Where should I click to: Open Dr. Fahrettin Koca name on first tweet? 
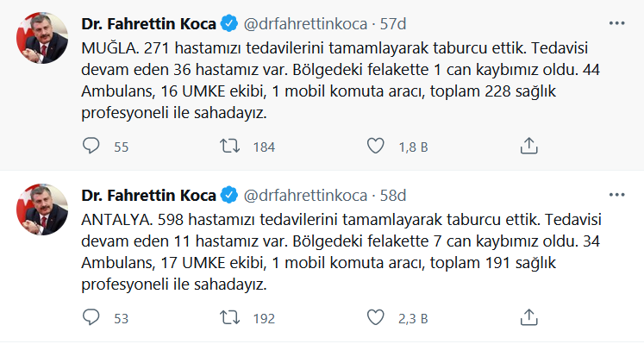148,24
